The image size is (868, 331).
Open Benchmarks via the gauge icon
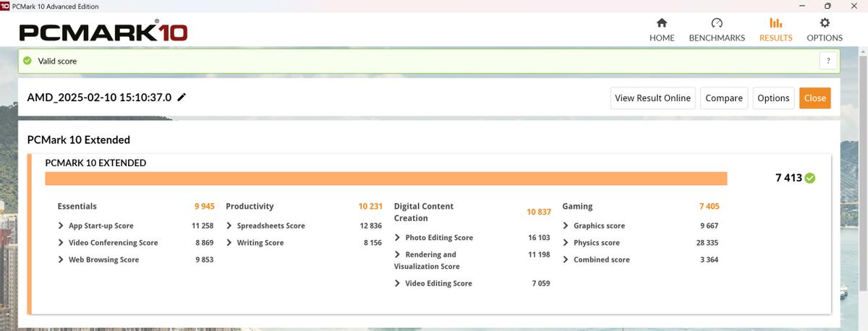[716, 23]
